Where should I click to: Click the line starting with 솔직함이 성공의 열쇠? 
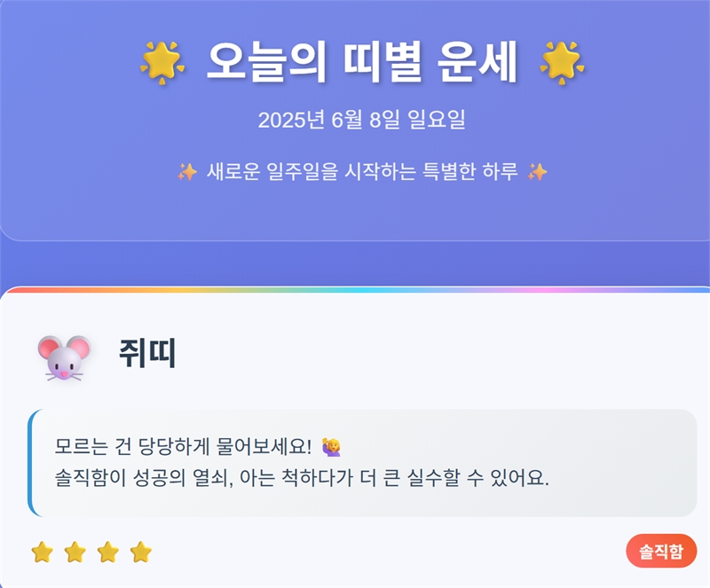coord(302,479)
